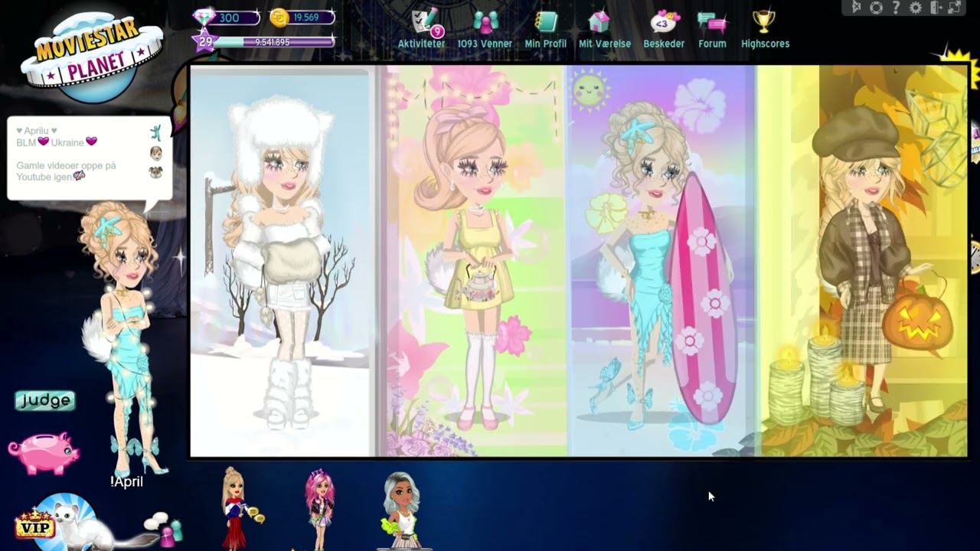Click the number 9 notification badge
980x551 pixels.
click(x=437, y=31)
